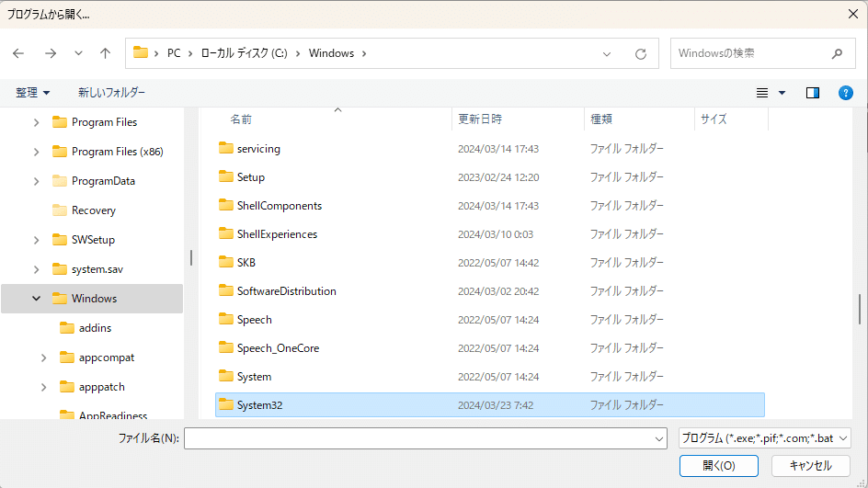The image size is (868, 488).
Task: Go forward with the right arrow
Action: click(x=51, y=53)
